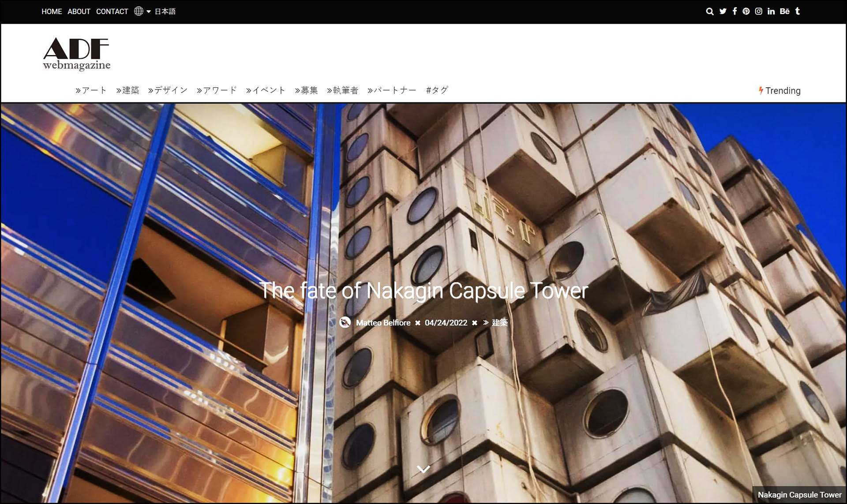Open the ABOUT menu item
This screenshot has width=847, height=504.
coord(79,11)
